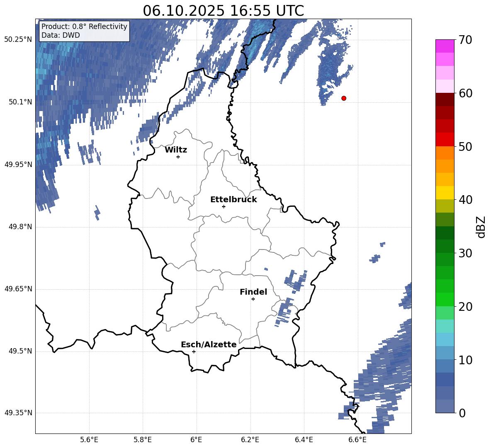Click the 30 colorbar tick label
Screen dimensions: 491x448
pos(465,253)
